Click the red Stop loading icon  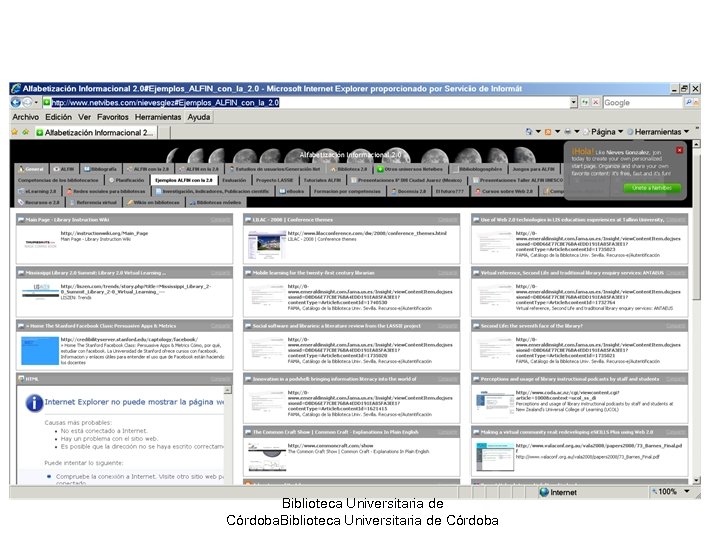pyautogui.click(x=596, y=102)
